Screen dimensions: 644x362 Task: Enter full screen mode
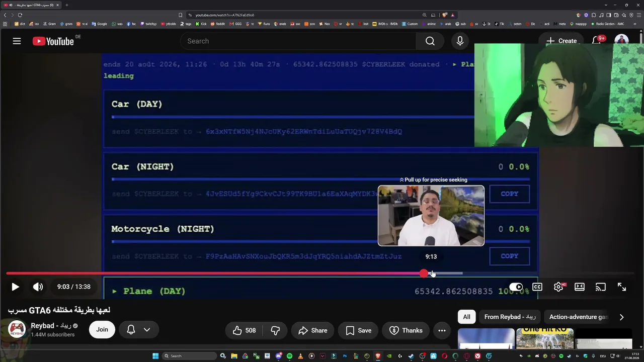click(x=622, y=287)
